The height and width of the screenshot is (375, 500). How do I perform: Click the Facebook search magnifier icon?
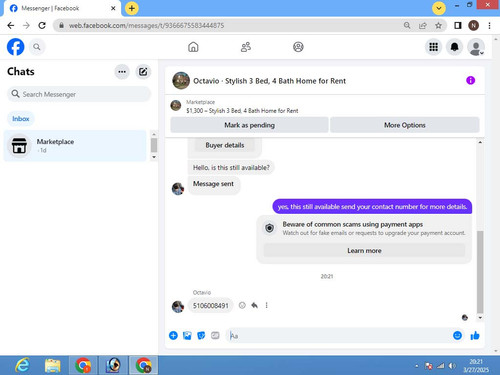[37, 47]
